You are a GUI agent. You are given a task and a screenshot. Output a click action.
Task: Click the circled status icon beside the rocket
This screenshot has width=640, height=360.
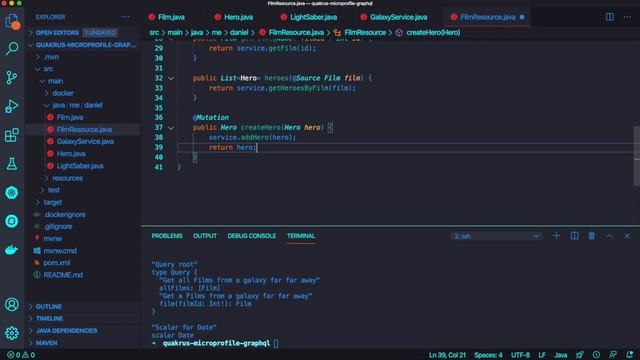(x=596, y=355)
